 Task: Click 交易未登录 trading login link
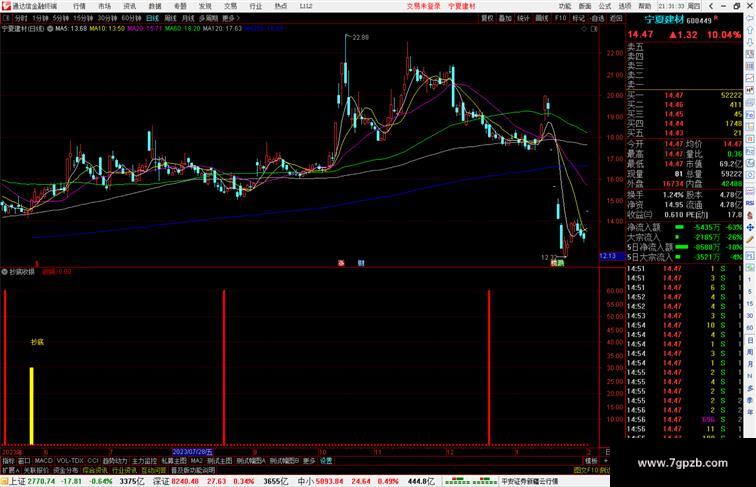point(423,6)
